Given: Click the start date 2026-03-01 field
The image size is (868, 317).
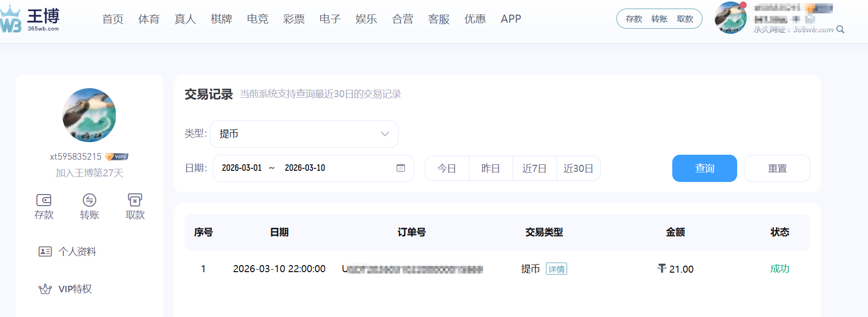Looking at the screenshot, I should tap(242, 168).
